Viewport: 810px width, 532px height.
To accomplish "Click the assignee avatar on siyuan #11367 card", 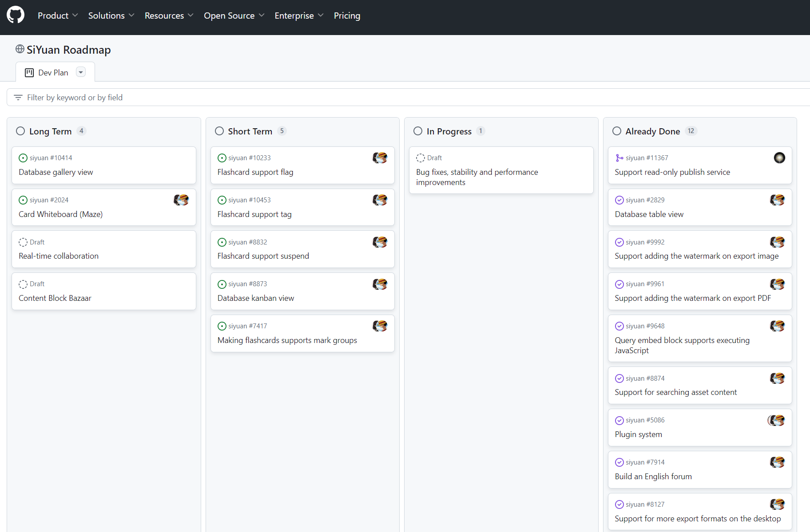I will point(779,158).
